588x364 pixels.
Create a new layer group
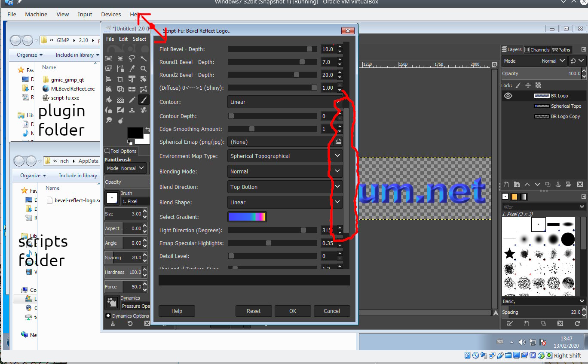pos(517,185)
